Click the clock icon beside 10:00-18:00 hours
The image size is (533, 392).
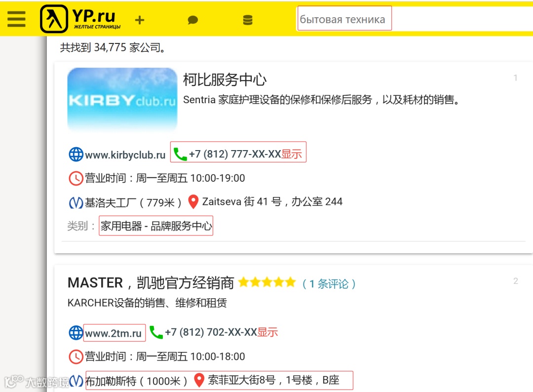tap(76, 356)
